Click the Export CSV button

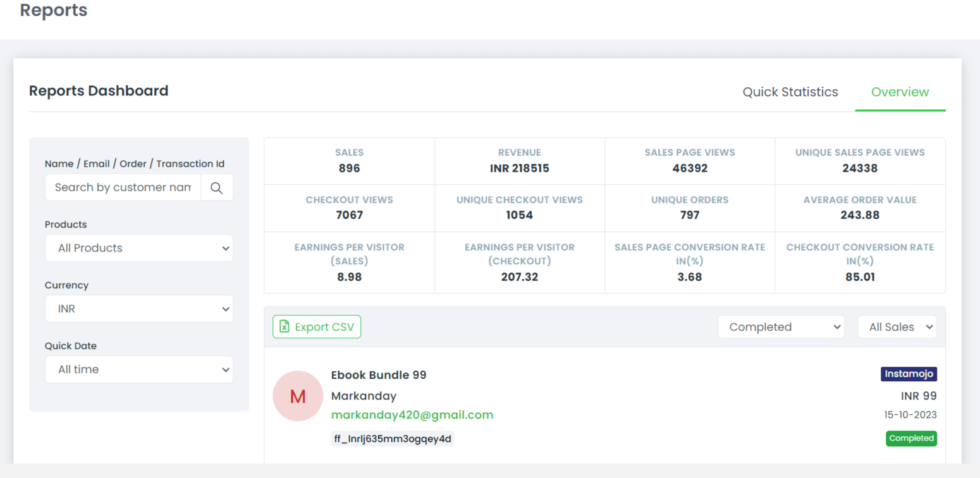[x=317, y=327]
